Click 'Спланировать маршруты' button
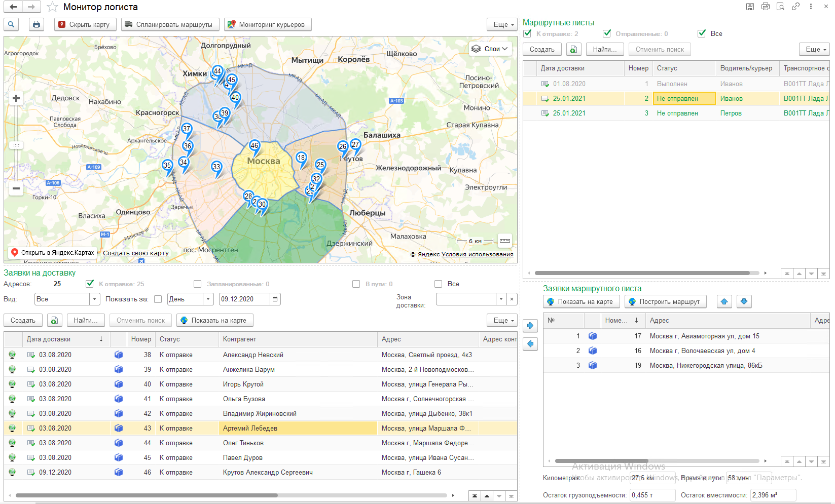Viewport: 835px width, 504px height. coord(170,24)
